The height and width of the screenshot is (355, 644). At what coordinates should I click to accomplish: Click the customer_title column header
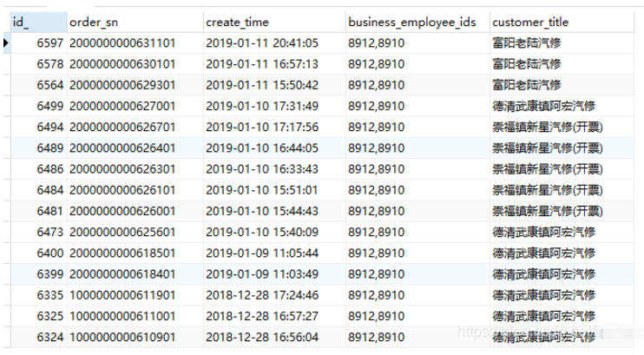(562, 23)
